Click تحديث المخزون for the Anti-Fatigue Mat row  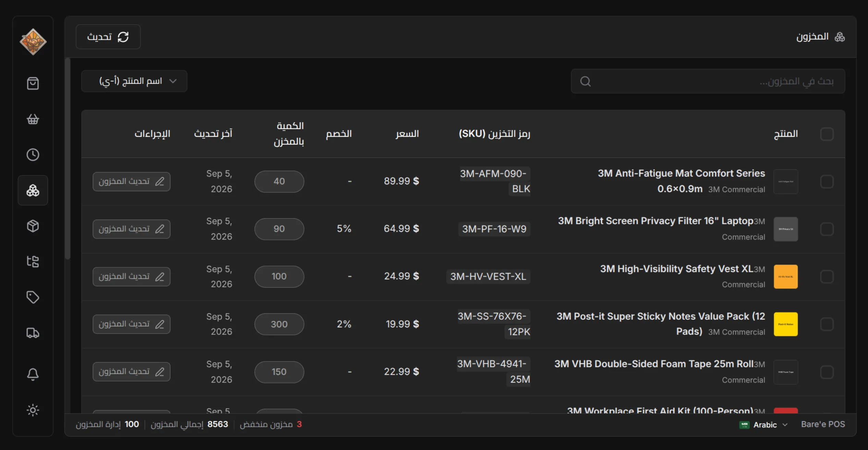132,182
